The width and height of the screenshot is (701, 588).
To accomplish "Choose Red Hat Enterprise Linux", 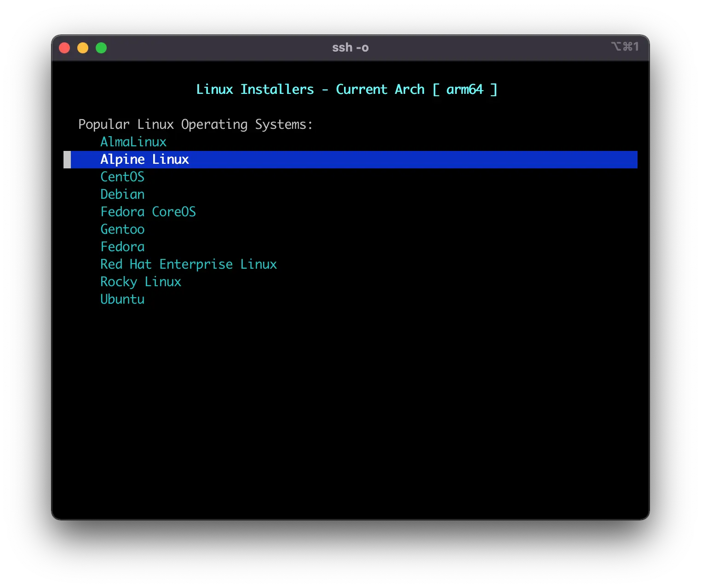I will click(x=189, y=264).
